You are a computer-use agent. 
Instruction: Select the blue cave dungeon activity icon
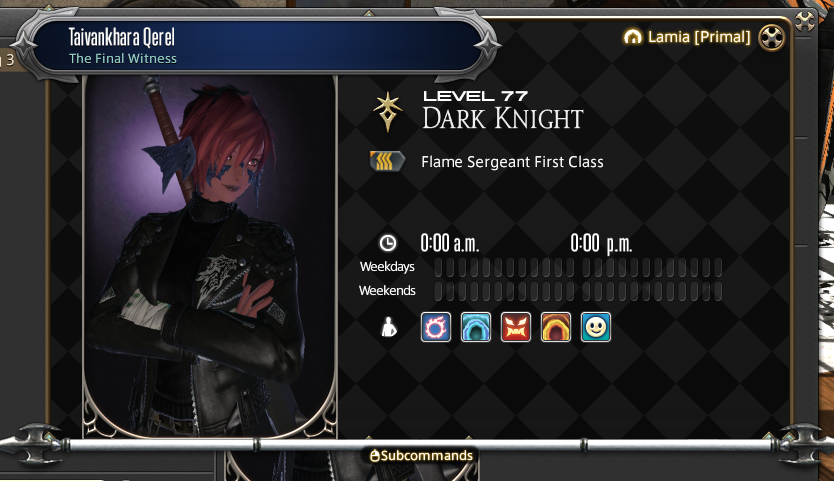coord(476,327)
